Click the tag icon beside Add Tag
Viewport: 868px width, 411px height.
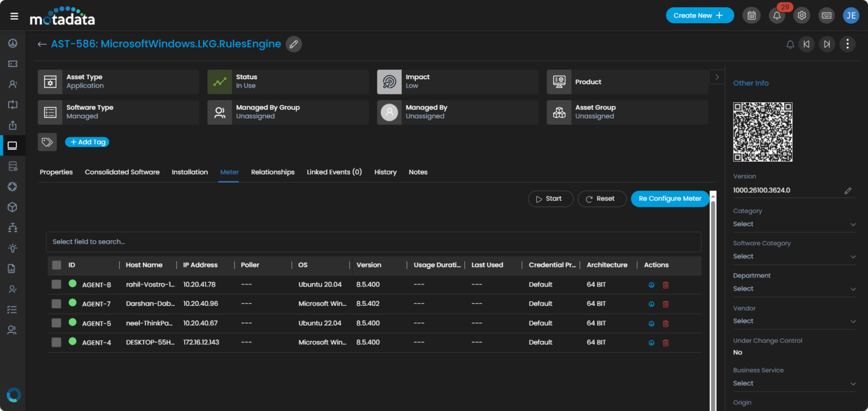[47, 142]
